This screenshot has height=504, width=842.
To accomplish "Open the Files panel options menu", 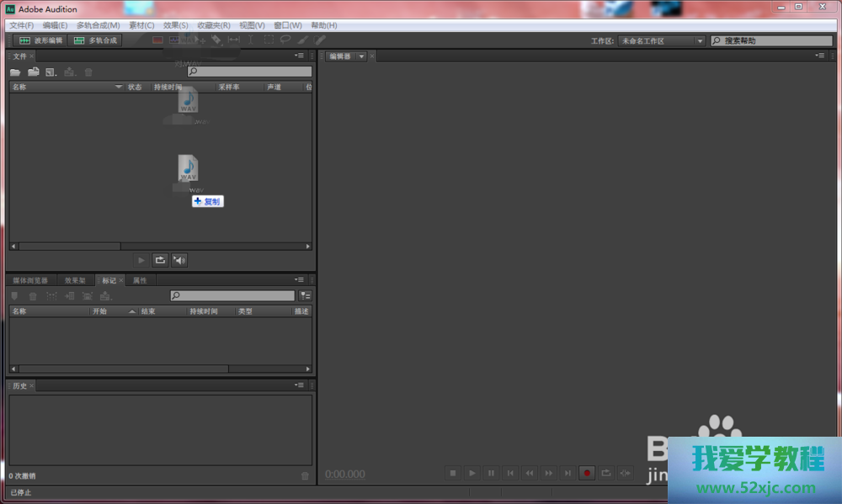I will click(300, 56).
